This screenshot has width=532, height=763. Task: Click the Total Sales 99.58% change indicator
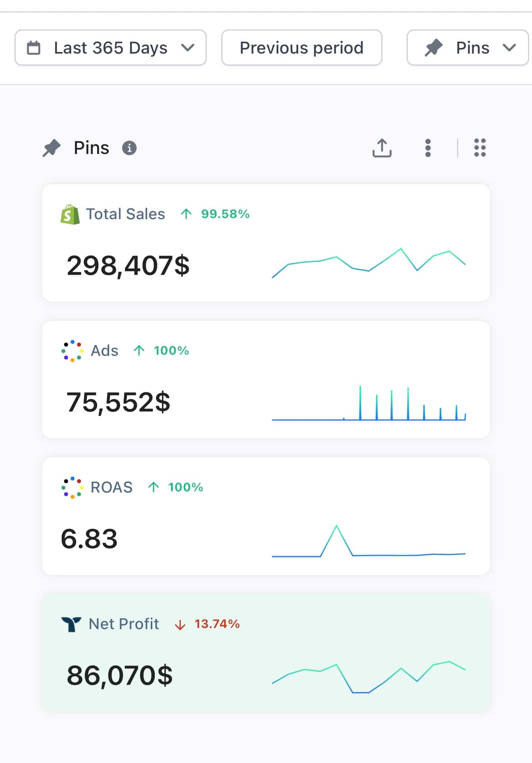215,214
